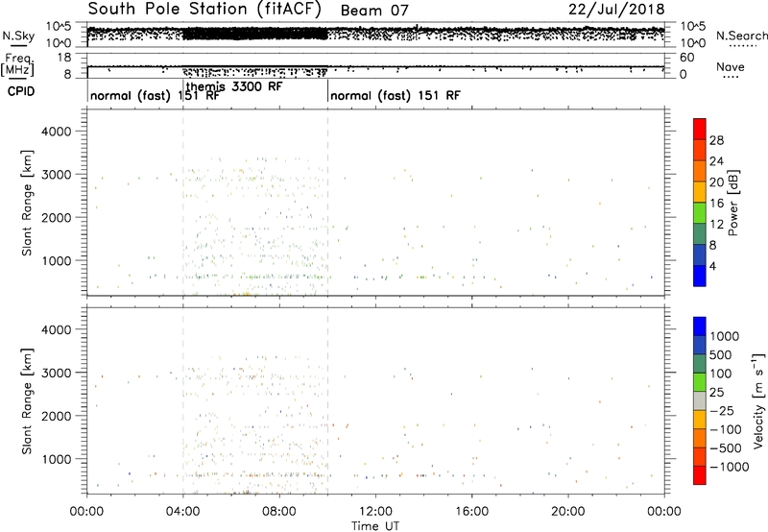The width and height of the screenshot is (768, 532).
Task: Click the '08:00' time axis tick label
Action: (x=279, y=512)
